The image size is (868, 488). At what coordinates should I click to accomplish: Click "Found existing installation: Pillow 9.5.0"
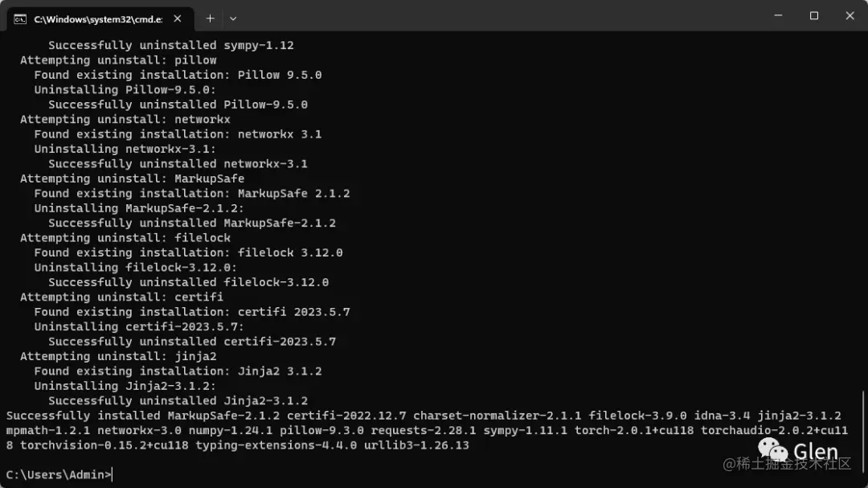pos(178,75)
